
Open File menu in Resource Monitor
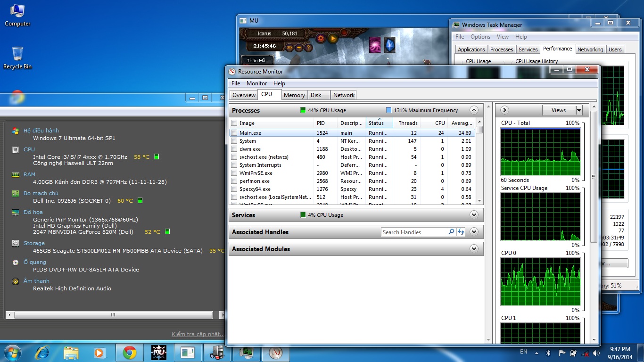pyautogui.click(x=236, y=83)
